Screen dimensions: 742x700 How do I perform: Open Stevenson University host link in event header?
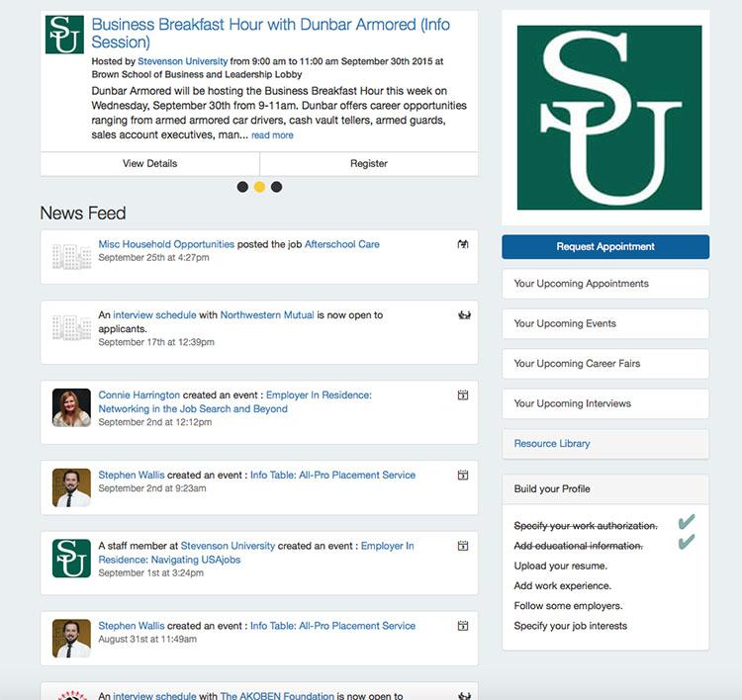pyautogui.click(x=183, y=61)
